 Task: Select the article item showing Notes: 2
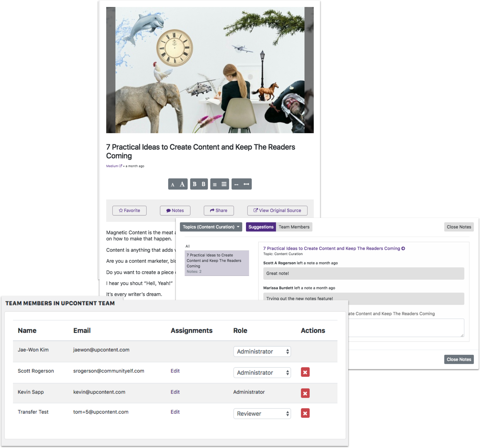[x=217, y=263]
